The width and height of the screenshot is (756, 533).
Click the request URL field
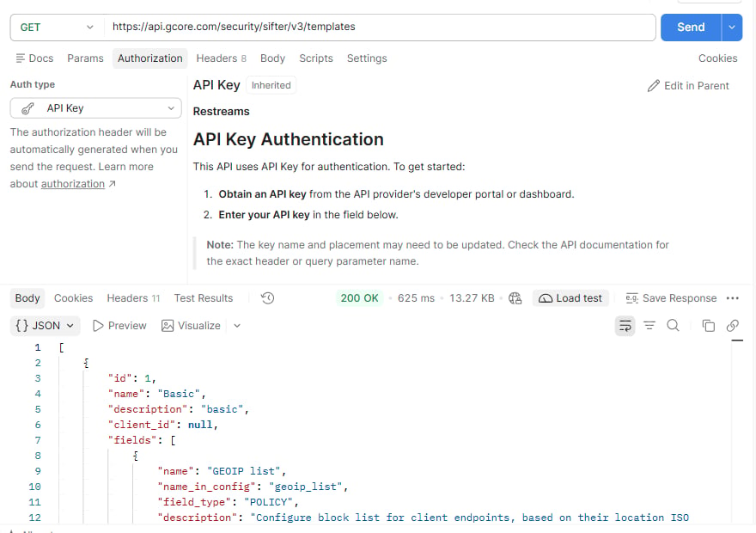[380, 27]
